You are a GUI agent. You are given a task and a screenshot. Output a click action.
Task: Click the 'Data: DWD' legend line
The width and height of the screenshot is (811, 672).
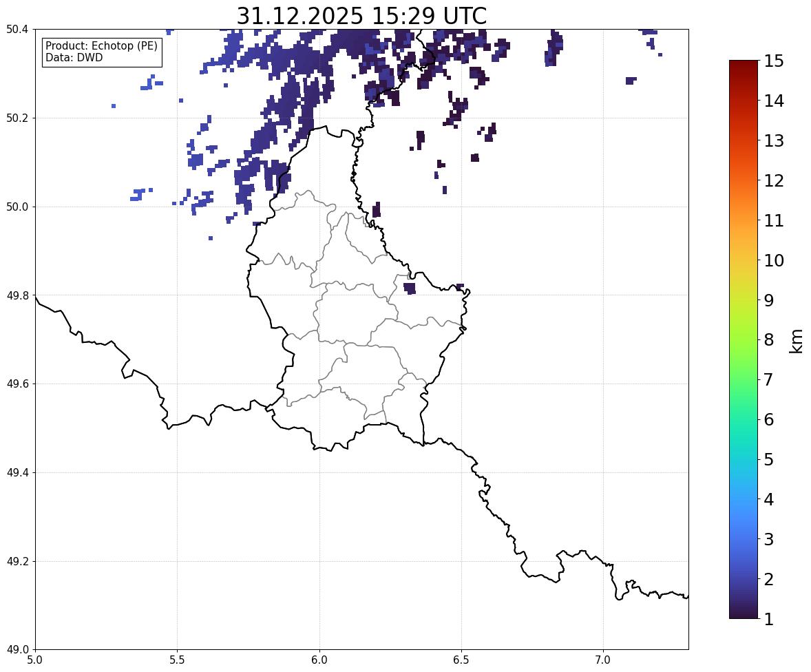pos(74,57)
